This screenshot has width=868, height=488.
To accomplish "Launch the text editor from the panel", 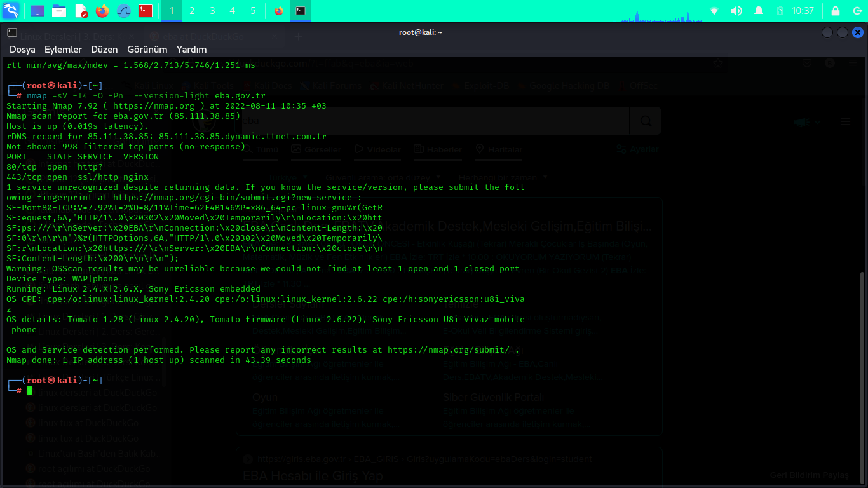I will coord(81,11).
